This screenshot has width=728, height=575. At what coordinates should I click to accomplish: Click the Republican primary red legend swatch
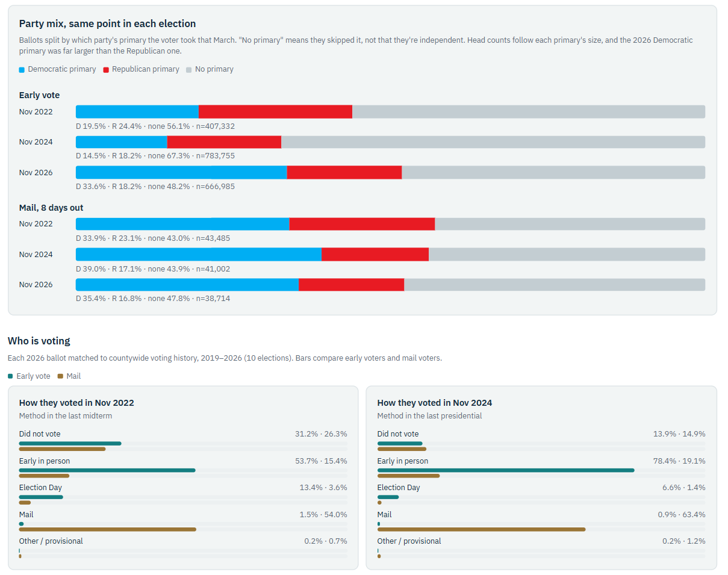point(106,70)
